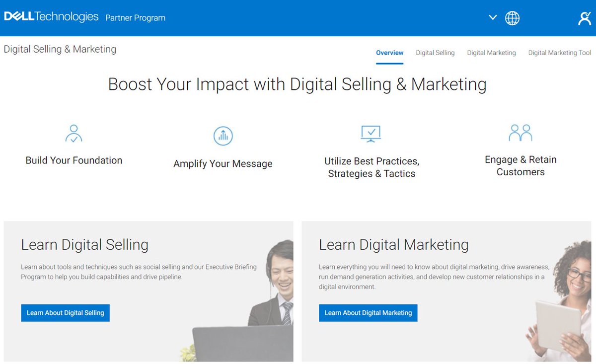Click the Partner Program header link
This screenshot has width=596, height=364.
tap(135, 18)
